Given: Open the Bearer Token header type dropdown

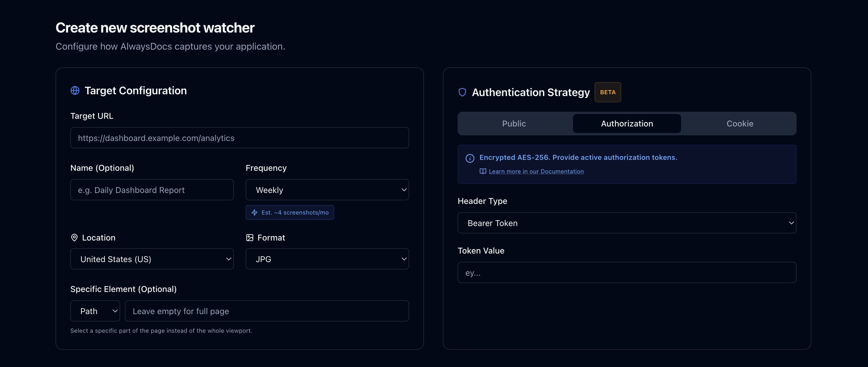Looking at the screenshot, I should click(x=626, y=223).
